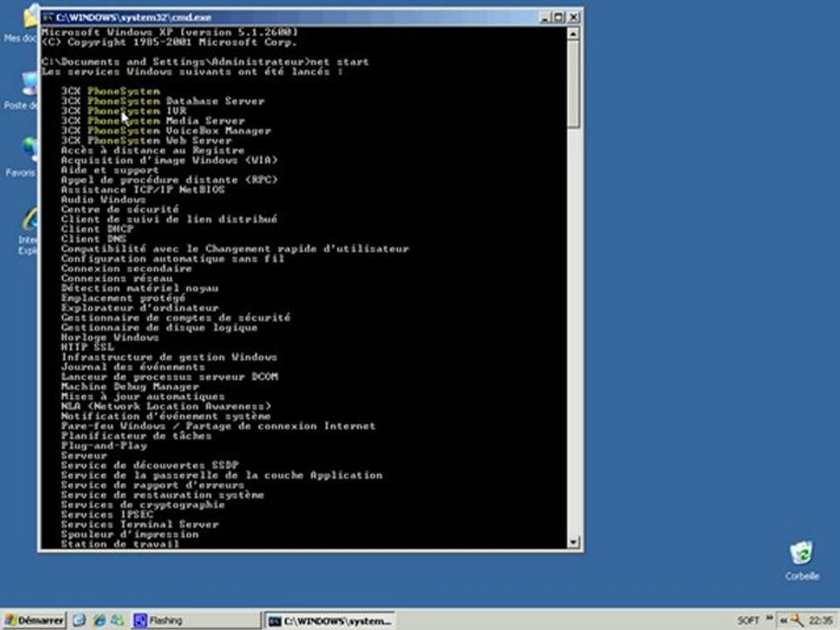Minimize the cmd.exe window
Image resolution: width=840 pixels, height=630 pixels.
pos(545,17)
